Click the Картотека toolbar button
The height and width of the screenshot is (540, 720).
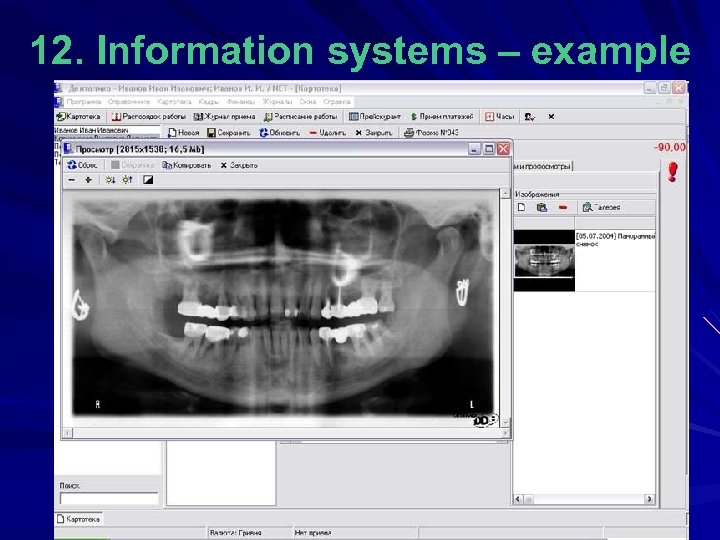coord(79,117)
